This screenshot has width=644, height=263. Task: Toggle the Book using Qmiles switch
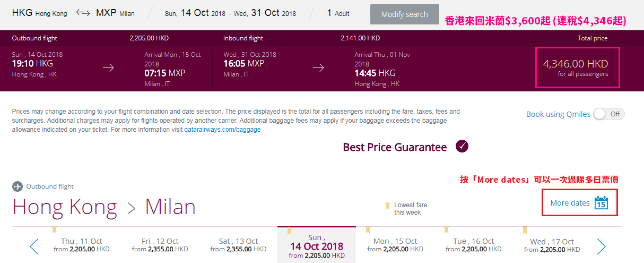pyautogui.click(x=608, y=114)
